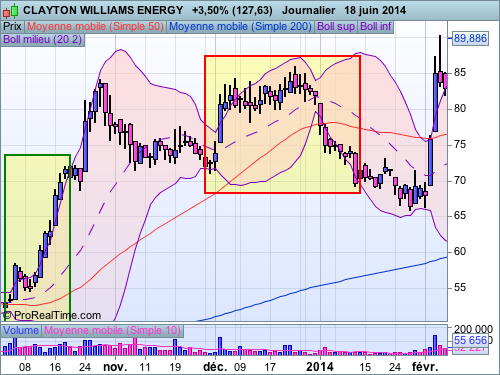The width and height of the screenshot is (500, 375).
Task: Open the Moyenne mobile (Simple 200) label
Action: [240, 26]
